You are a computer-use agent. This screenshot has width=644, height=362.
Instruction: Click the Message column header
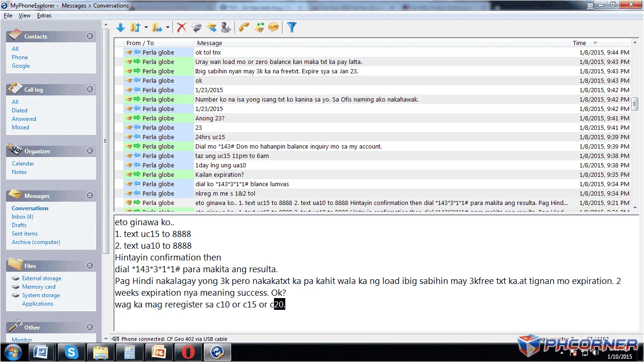[382, 43]
